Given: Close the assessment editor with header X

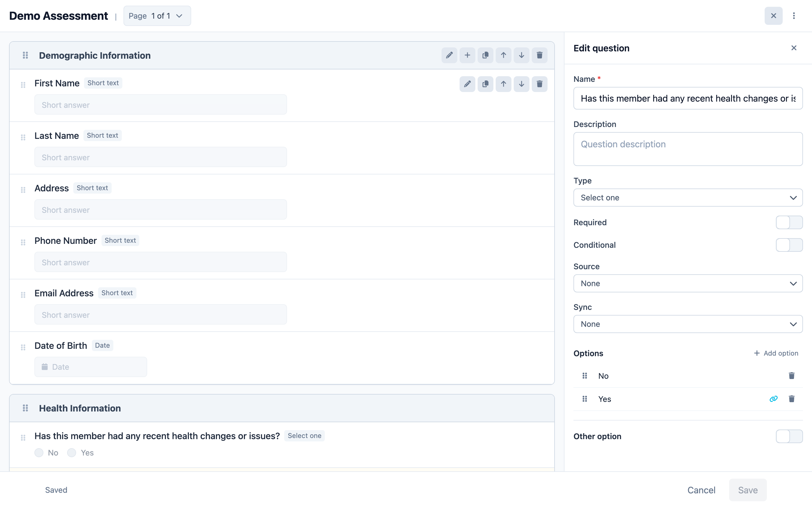Looking at the screenshot, I should (773, 16).
